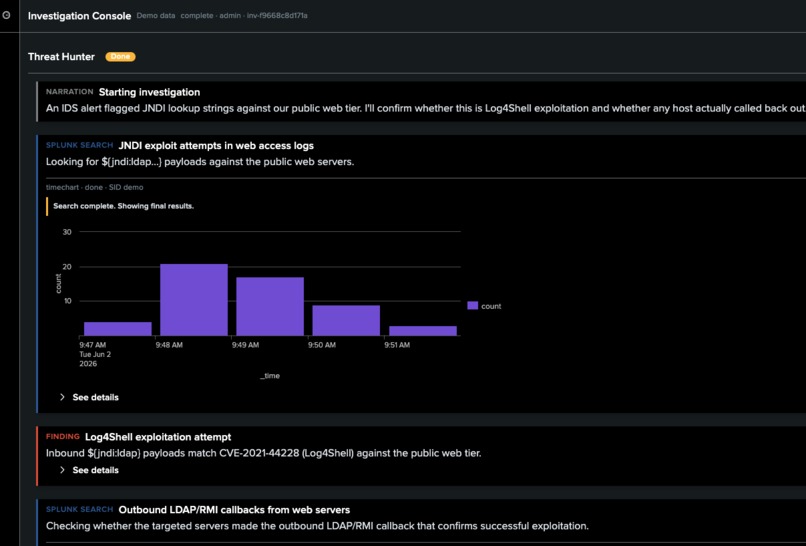Click the Checking whether the targeted servers description
806x546 pixels.
point(317,526)
